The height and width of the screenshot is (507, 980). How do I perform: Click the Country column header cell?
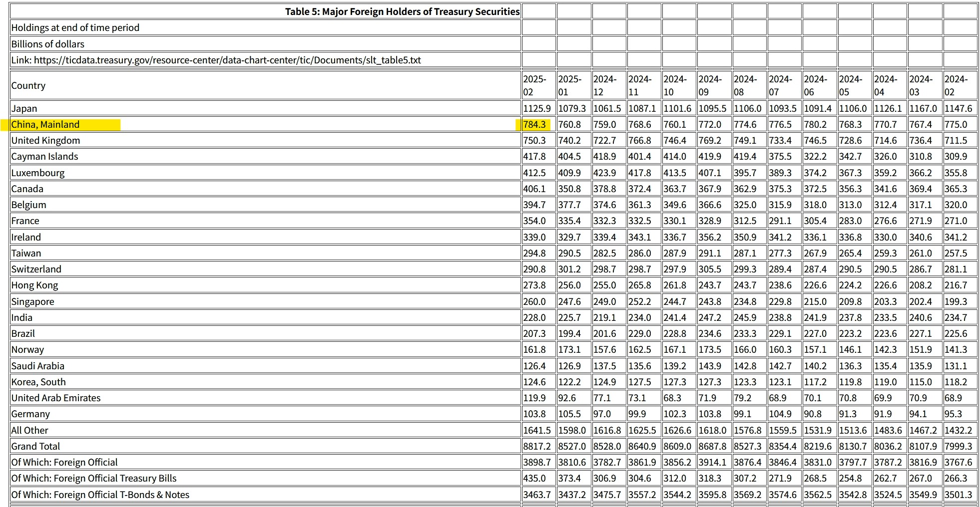28,85
